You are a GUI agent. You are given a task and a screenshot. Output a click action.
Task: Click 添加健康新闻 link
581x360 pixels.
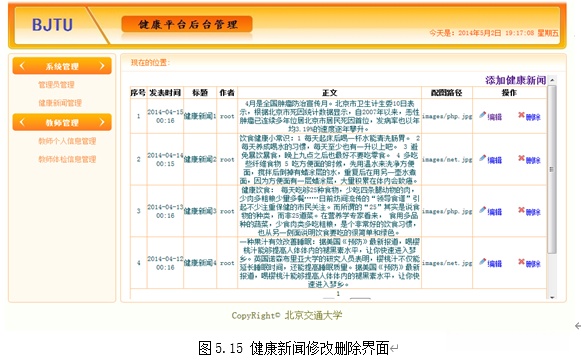[515, 80]
